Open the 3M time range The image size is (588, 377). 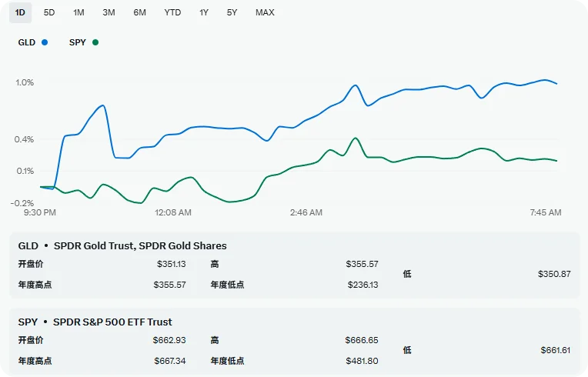click(109, 12)
